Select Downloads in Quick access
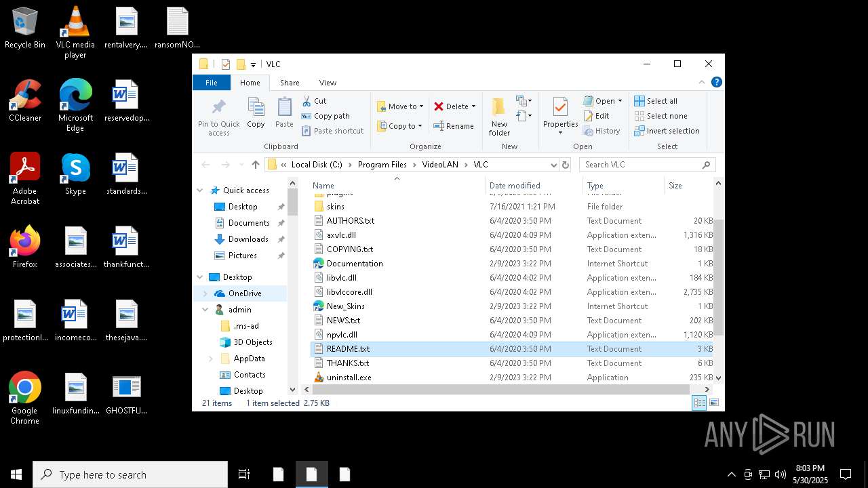868x488 pixels. pyautogui.click(x=248, y=239)
